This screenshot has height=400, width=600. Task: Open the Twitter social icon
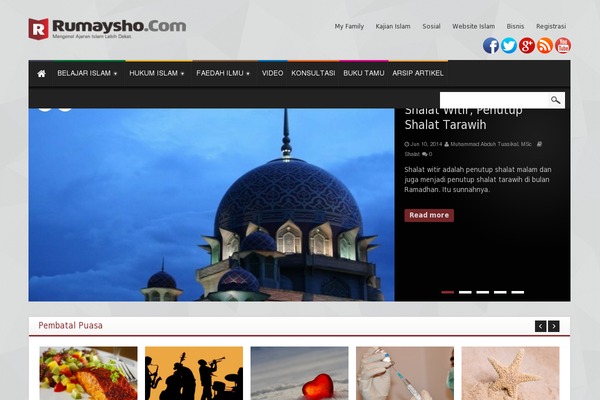point(509,46)
